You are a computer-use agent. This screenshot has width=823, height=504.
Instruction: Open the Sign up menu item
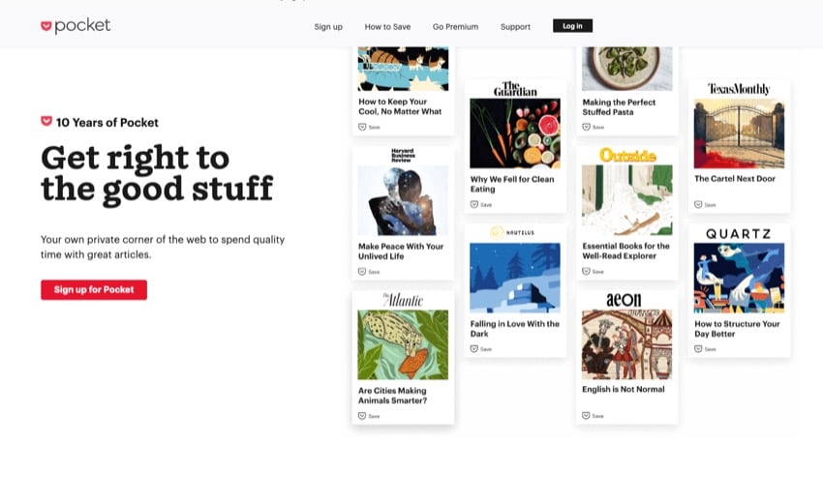click(x=328, y=27)
